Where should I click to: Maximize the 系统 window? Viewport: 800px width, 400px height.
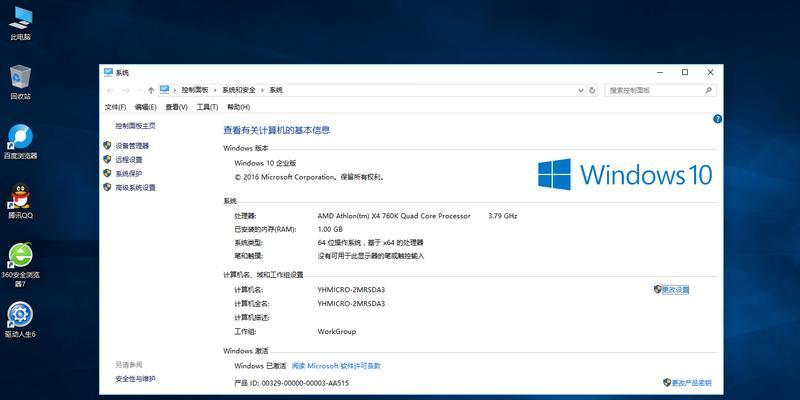(685, 72)
